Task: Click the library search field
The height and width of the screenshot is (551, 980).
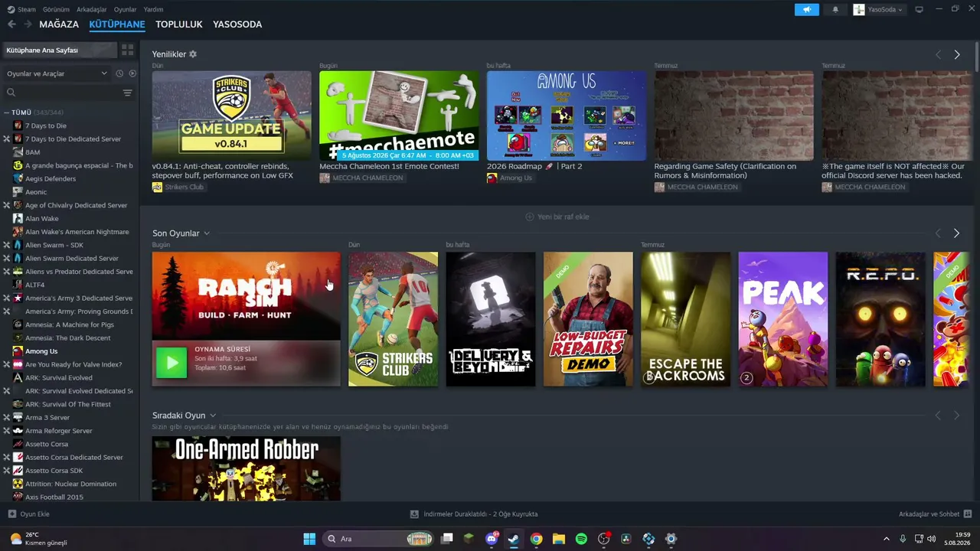Action: (61, 93)
